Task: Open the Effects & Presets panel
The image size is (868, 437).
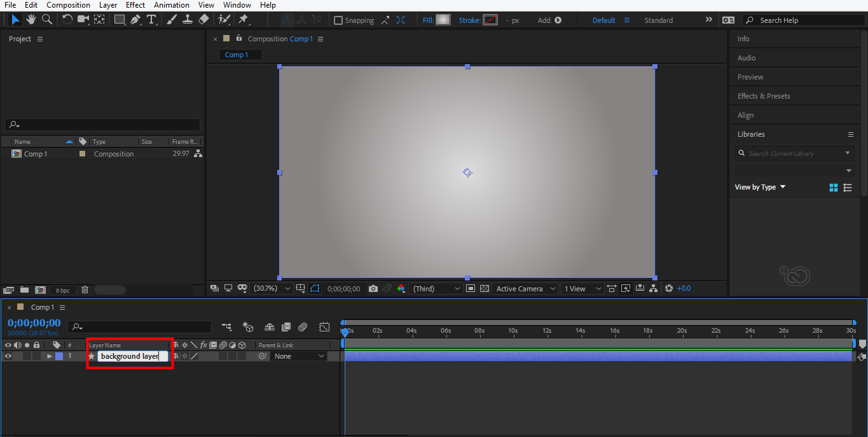Action: point(764,96)
